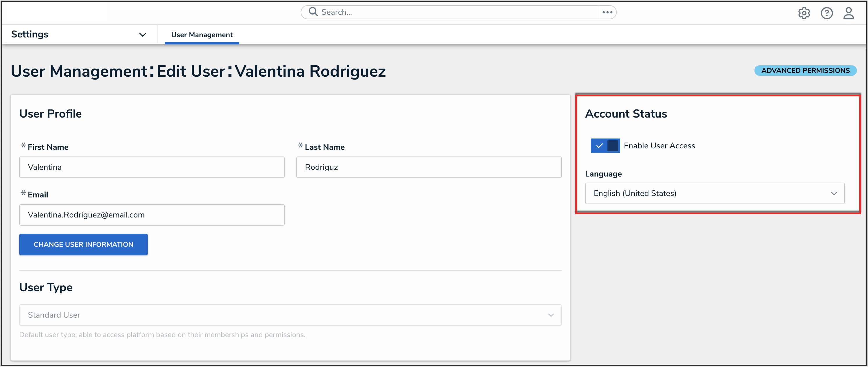The width and height of the screenshot is (868, 367).
Task: Open the search options ellipsis menu
Action: [x=607, y=12]
